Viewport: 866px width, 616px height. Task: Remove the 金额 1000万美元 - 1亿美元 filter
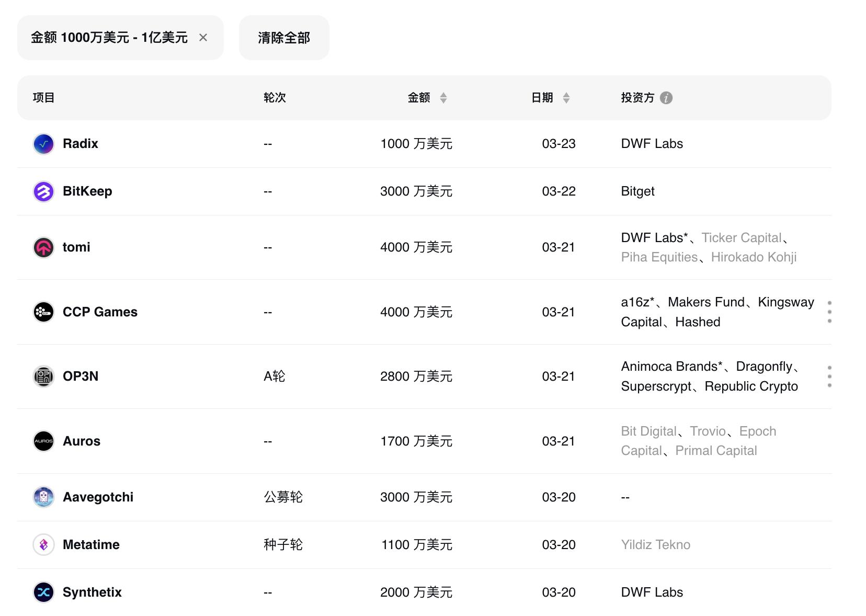pyautogui.click(x=203, y=38)
